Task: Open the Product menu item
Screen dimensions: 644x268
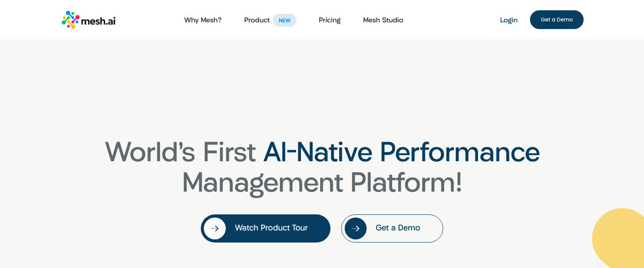Action: point(257,20)
